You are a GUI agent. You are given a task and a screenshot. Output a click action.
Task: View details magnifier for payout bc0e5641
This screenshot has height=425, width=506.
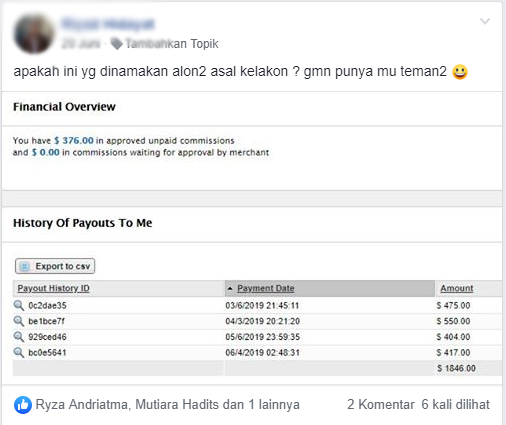tap(19, 352)
